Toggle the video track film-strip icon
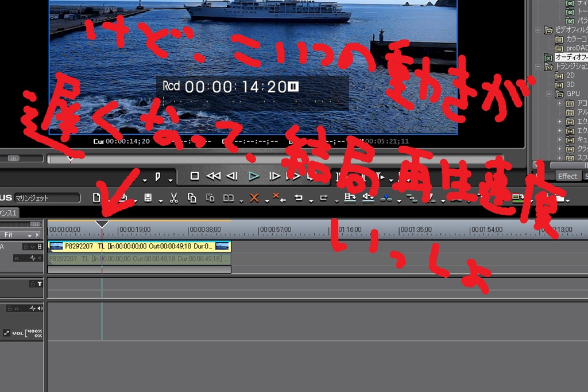The width and height of the screenshot is (588, 392). tap(40, 247)
